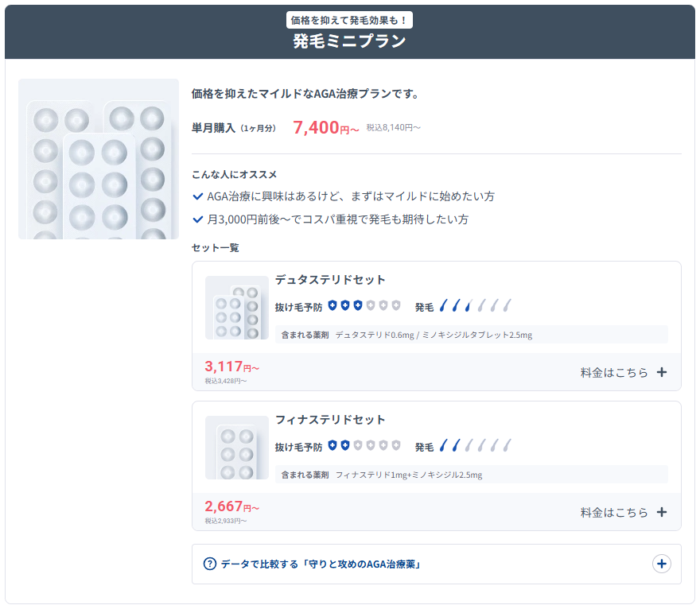
Task: Open 料金はこちら for フィナステリドセット
Action: point(614,512)
